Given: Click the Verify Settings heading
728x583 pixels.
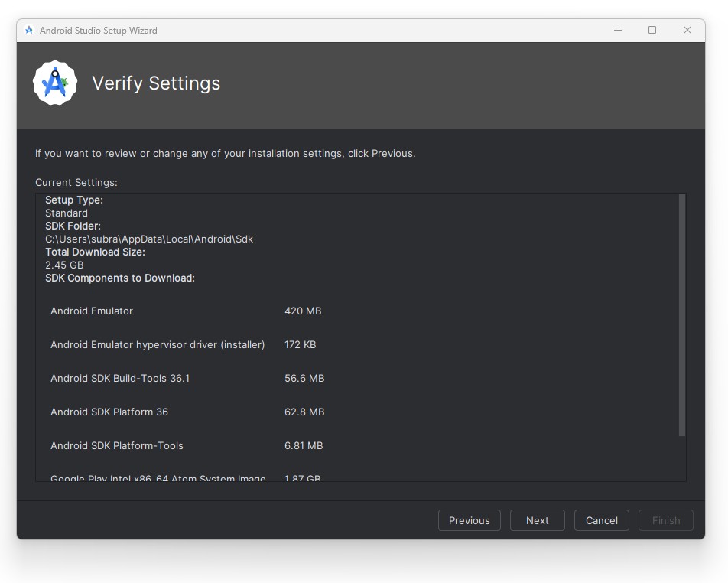Looking at the screenshot, I should (x=156, y=83).
